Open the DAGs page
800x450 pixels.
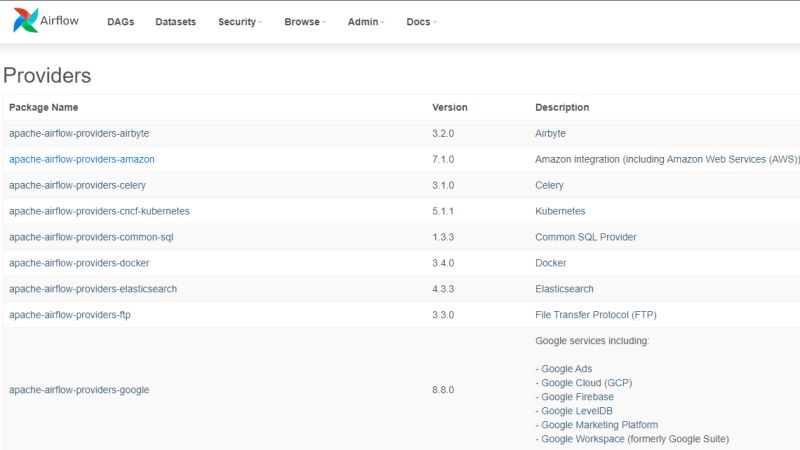point(120,22)
